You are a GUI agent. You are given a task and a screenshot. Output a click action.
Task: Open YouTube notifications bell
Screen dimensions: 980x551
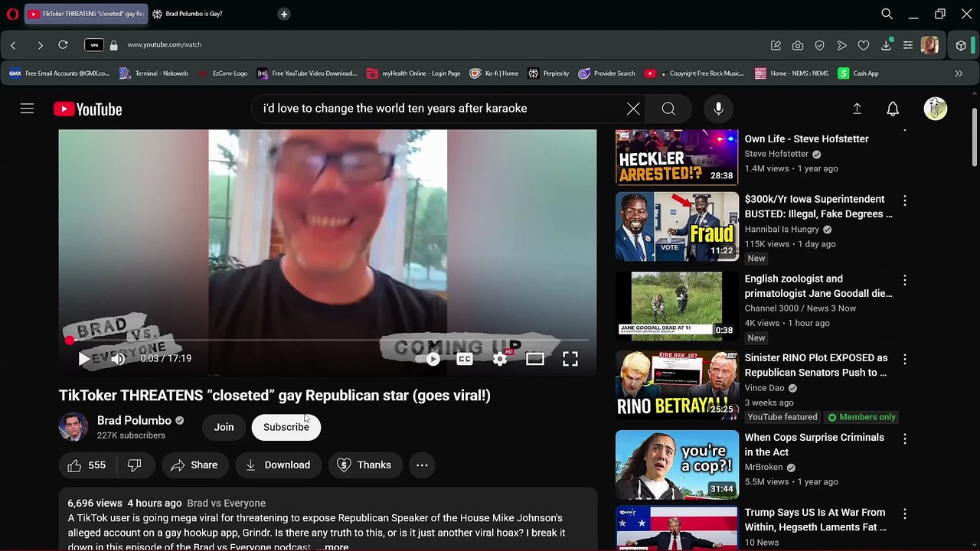point(893,109)
